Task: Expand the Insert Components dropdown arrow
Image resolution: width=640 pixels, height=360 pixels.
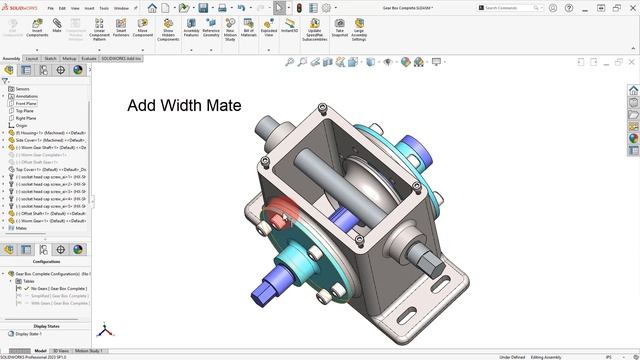Action: 37,50
